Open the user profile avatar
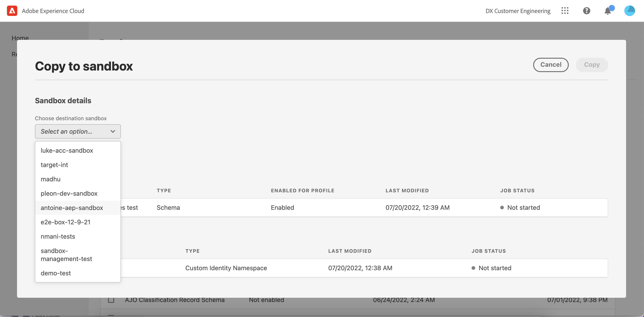Viewport: 644px width, 317px height. coord(629,11)
